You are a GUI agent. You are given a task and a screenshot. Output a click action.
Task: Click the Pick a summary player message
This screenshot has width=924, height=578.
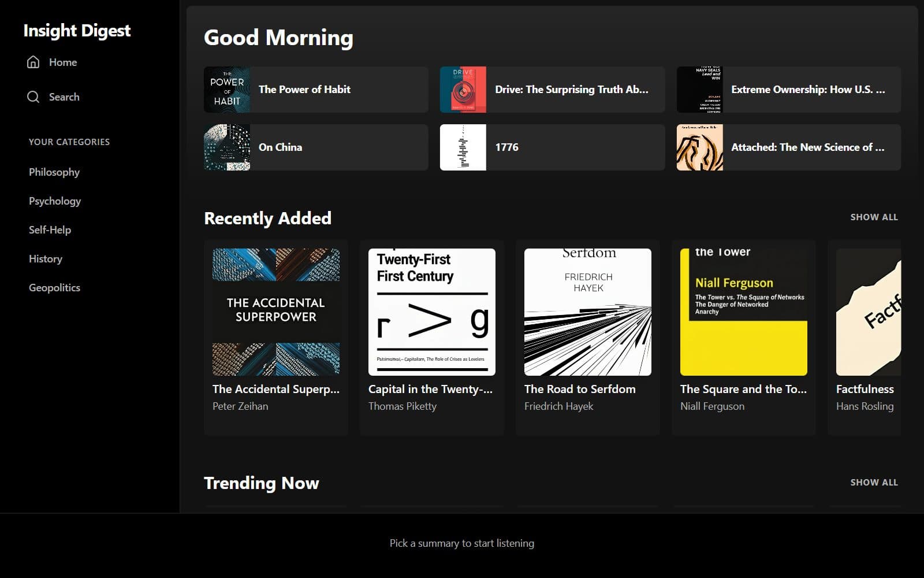462,543
